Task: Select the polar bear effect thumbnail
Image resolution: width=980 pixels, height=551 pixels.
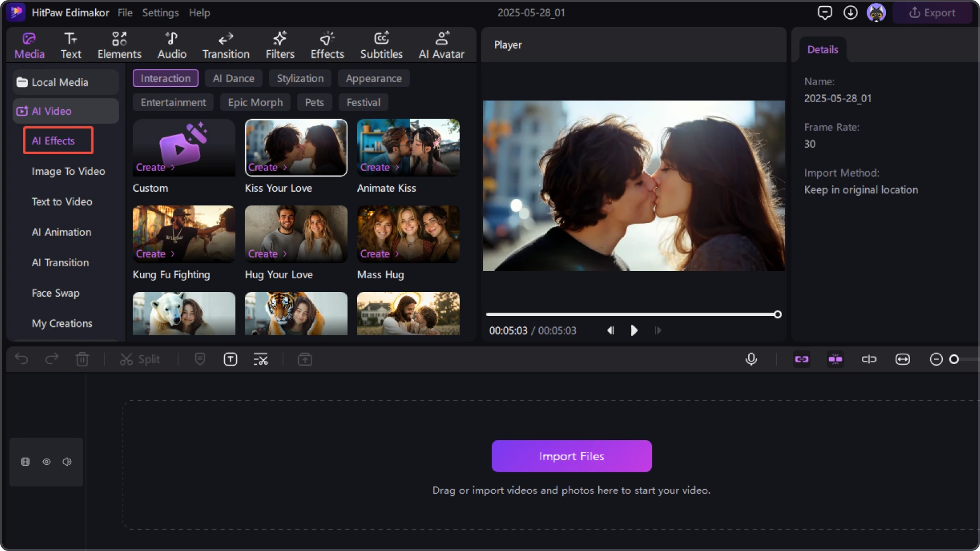Action: (184, 313)
